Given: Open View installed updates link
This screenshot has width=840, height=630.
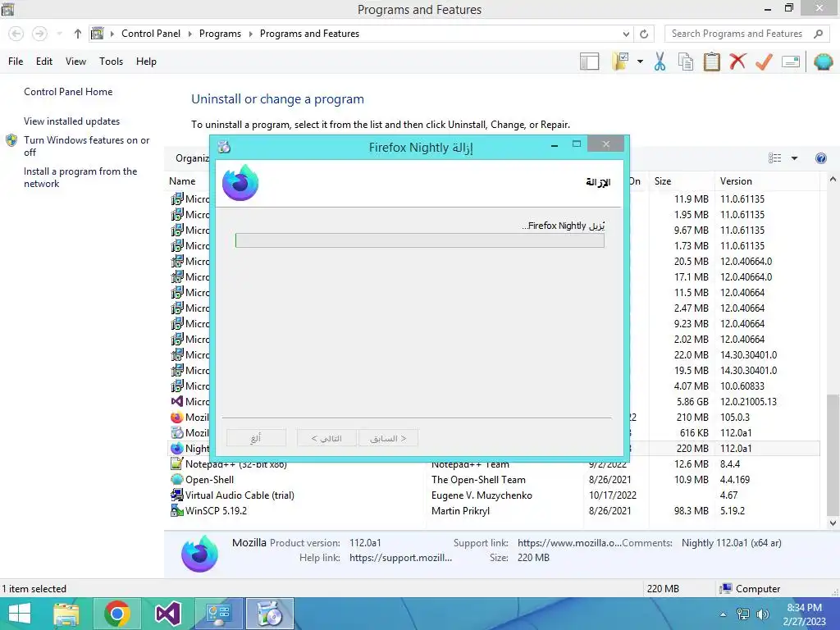Looking at the screenshot, I should coord(71,121).
